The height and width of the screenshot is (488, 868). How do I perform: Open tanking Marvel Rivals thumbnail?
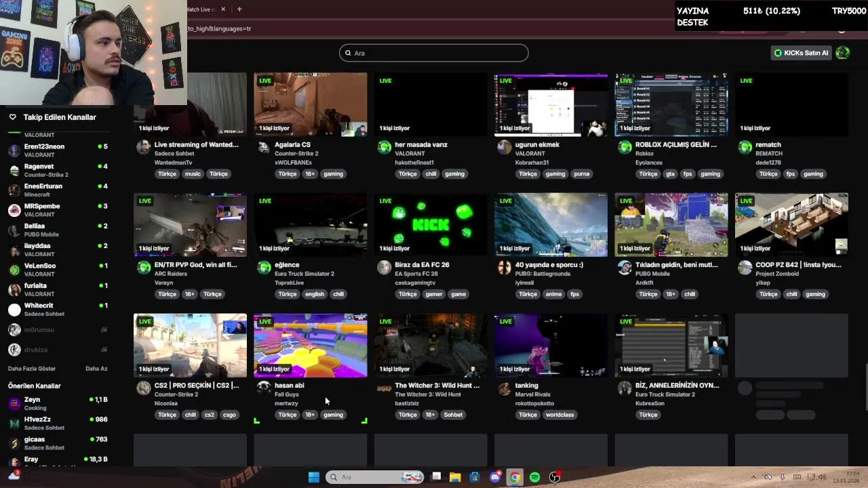551,345
